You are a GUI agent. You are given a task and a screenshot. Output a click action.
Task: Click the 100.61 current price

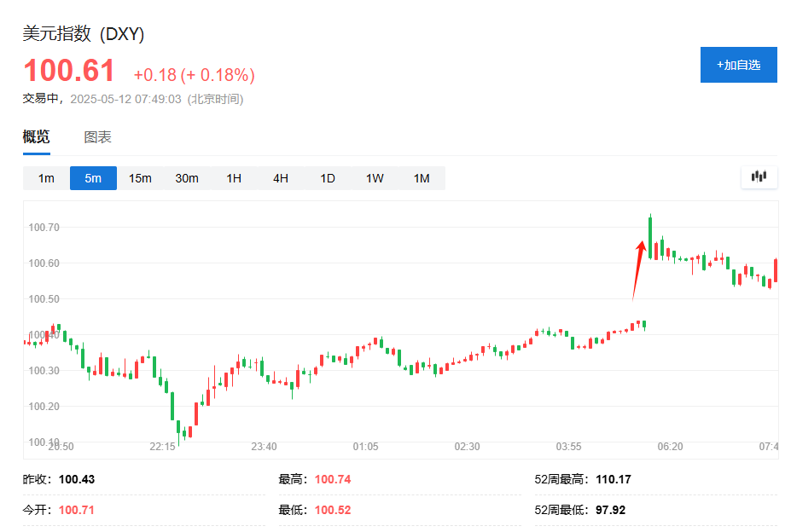(69, 71)
